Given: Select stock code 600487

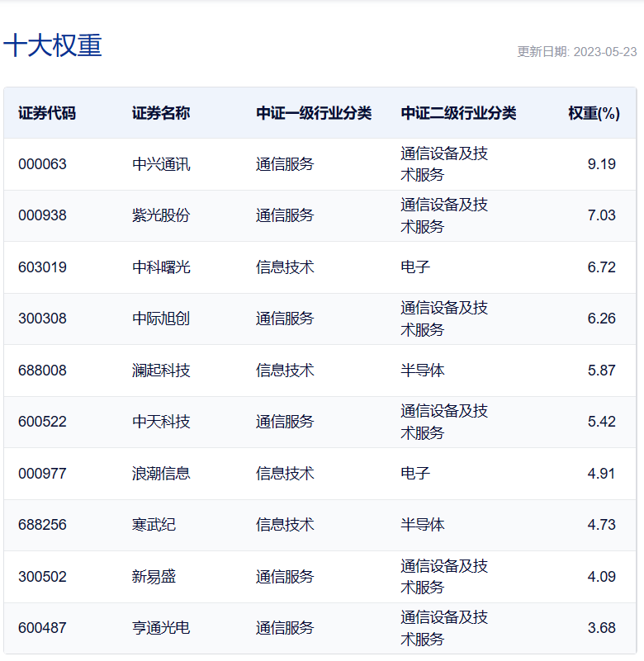Looking at the screenshot, I should (x=42, y=628).
